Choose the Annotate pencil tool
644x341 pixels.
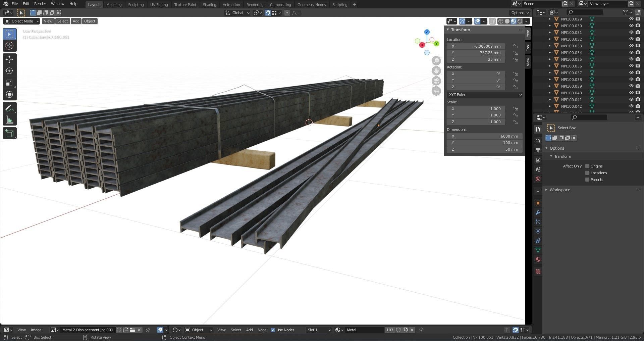coord(9,108)
